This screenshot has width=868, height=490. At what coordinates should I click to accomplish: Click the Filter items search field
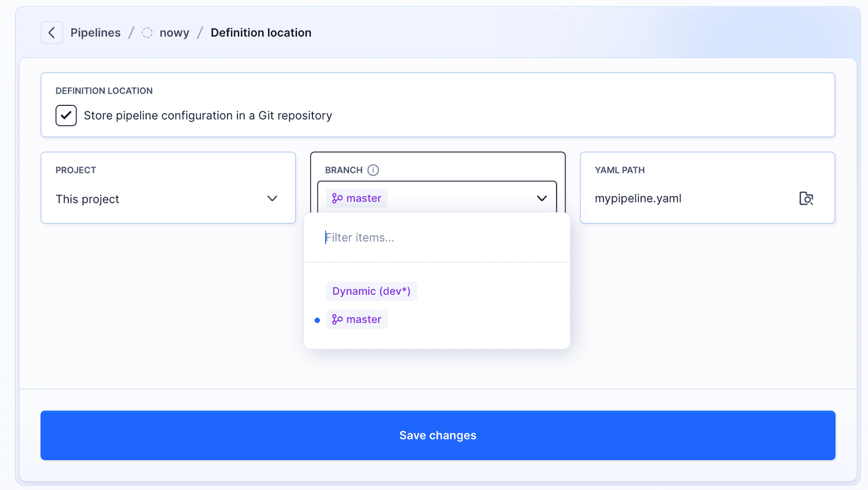pos(407,237)
